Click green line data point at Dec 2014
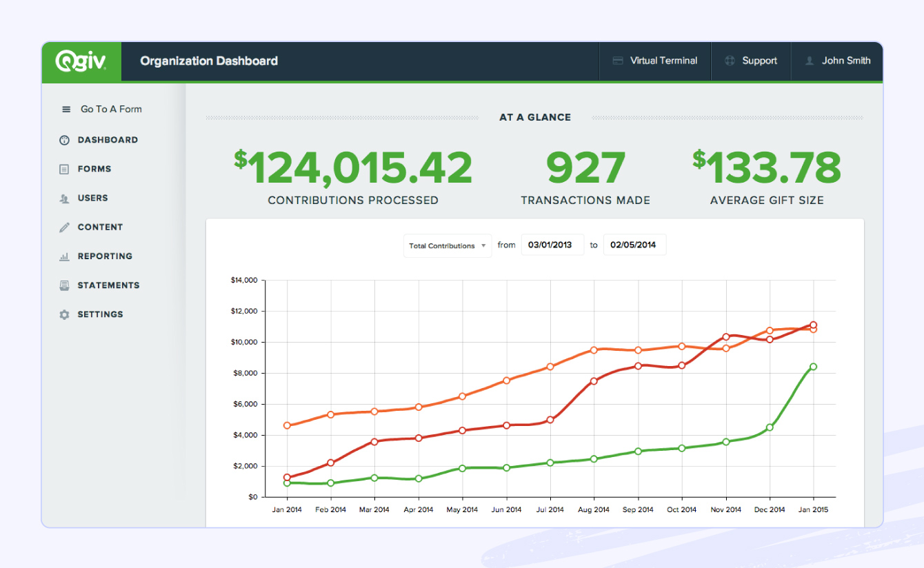This screenshot has height=568, width=924. (770, 427)
